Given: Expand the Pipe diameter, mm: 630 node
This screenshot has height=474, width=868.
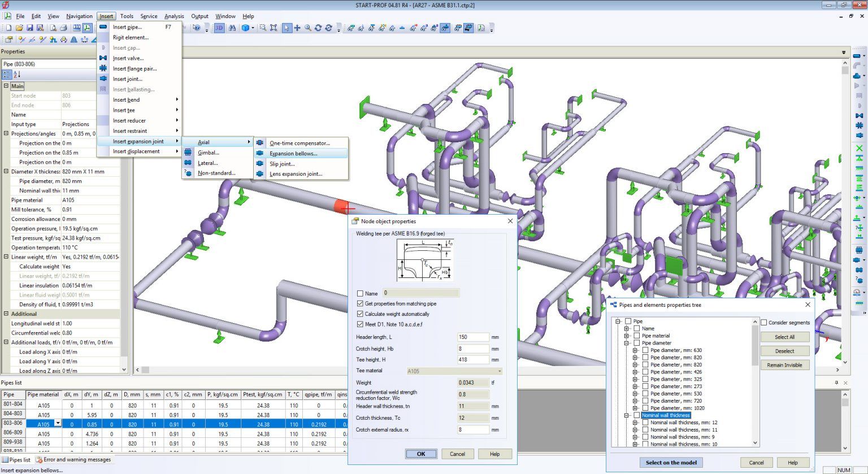Looking at the screenshot, I should pos(636,350).
